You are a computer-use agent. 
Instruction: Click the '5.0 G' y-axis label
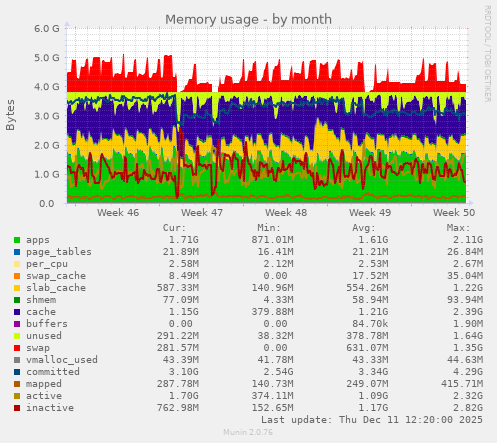[47, 58]
